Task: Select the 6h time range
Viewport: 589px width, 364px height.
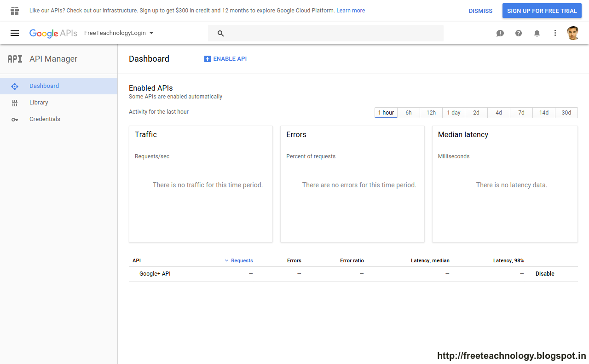Action: point(409,113)
